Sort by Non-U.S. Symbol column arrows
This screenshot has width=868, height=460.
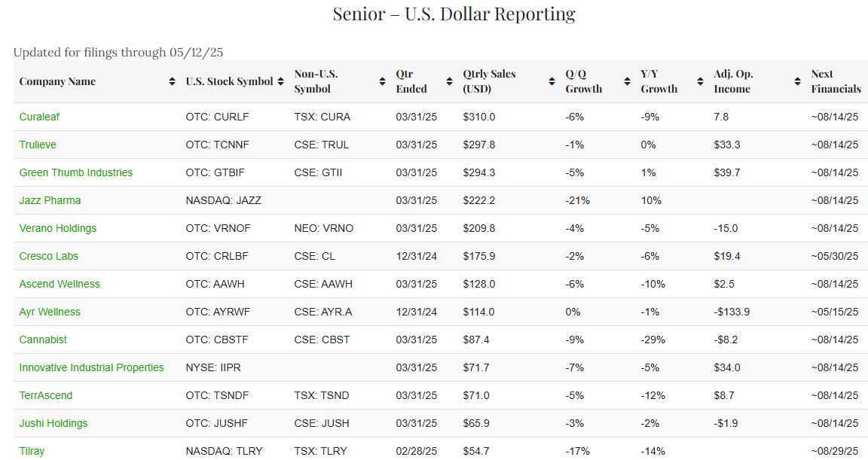(382, 81)
